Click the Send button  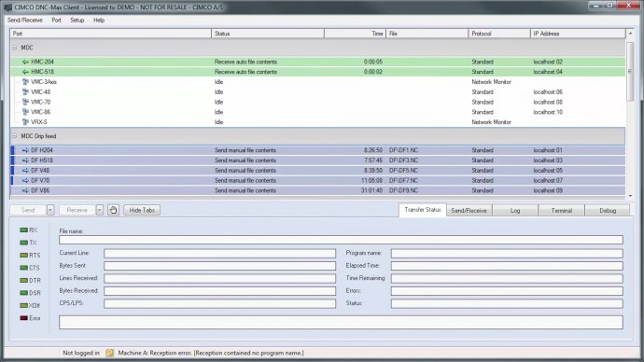coord(28,210)
